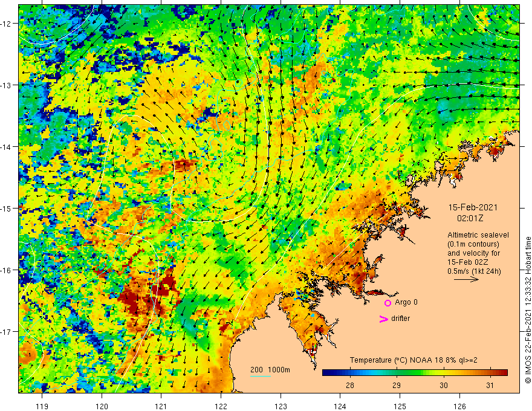Click the 29 value on temperature scale
The image size is (532, 411).
pyautogui.click(x=397, y=385)
